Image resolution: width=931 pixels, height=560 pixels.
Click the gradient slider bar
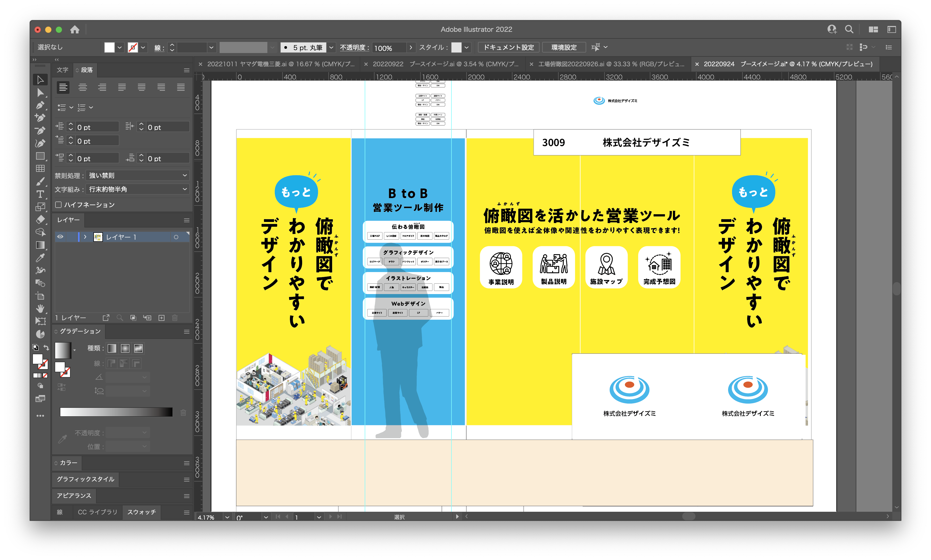(x=116, y=412)
